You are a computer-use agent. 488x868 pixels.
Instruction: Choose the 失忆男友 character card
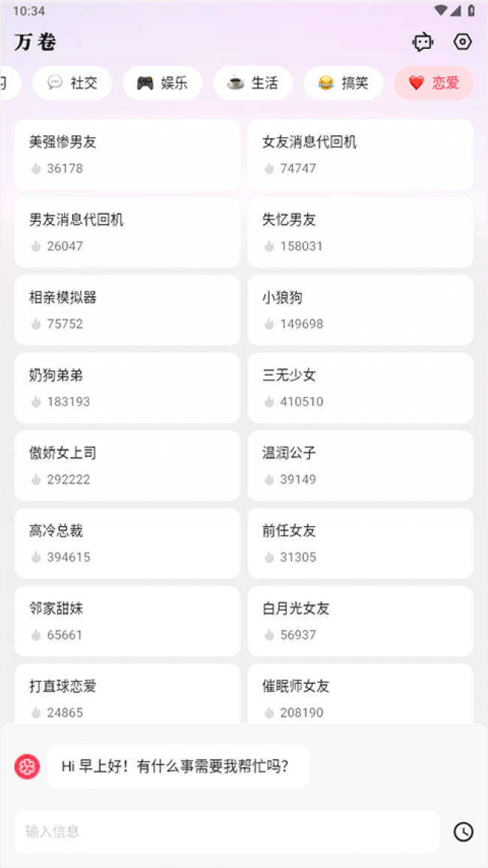point(360,232)
